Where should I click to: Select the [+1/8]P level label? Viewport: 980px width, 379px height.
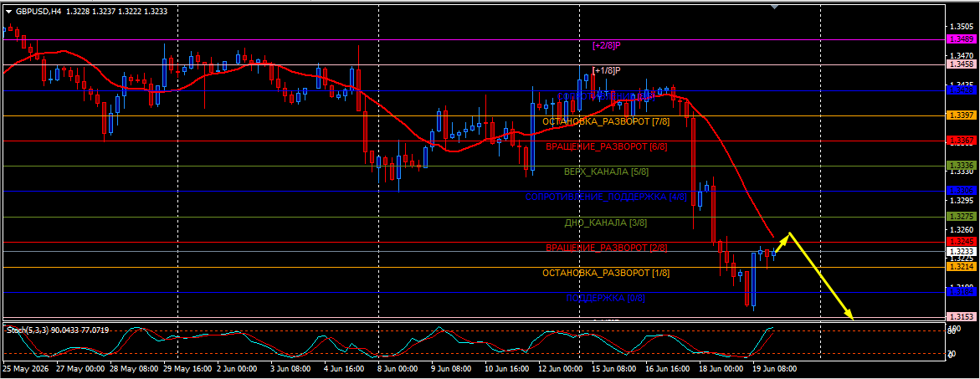click(606, 70)
